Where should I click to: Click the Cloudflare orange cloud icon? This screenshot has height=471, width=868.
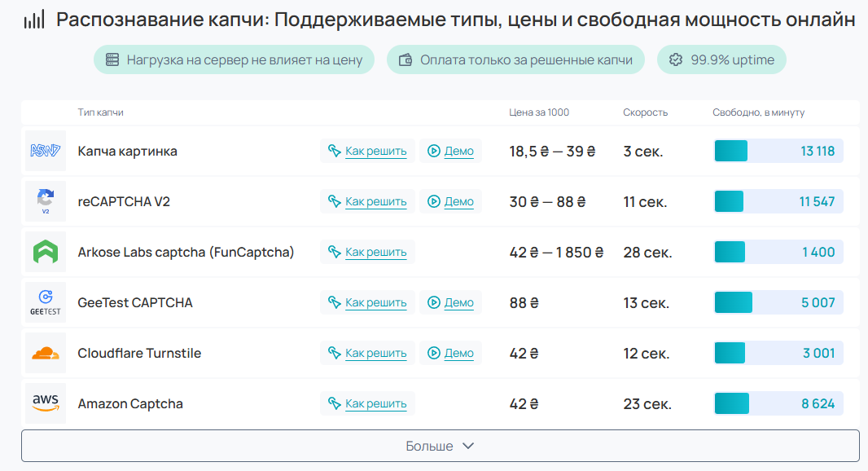pyautogui.click(x=46, y=353)
